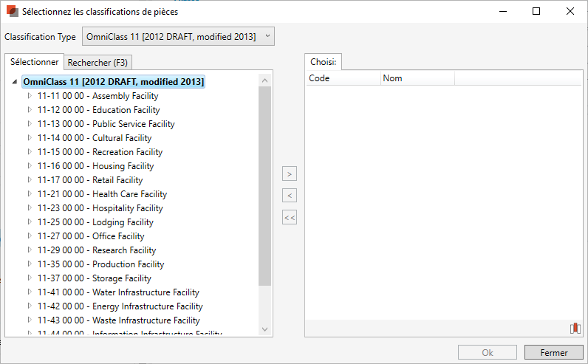Switch to the Sélectionner tab
Viewport: 588px width, 364px height.
(x=35, y=62)
